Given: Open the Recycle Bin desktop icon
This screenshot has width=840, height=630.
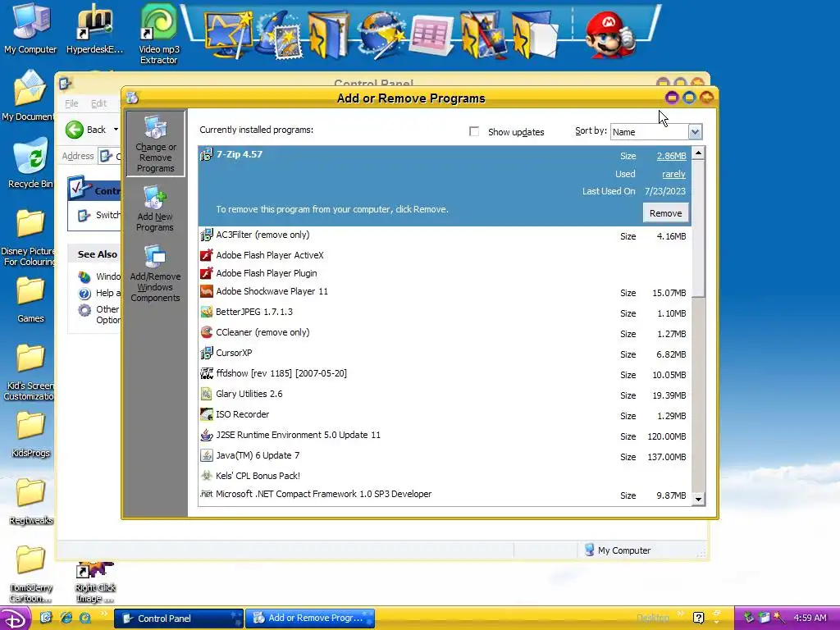Looking at the screenshot, I should tap(30, 163).
